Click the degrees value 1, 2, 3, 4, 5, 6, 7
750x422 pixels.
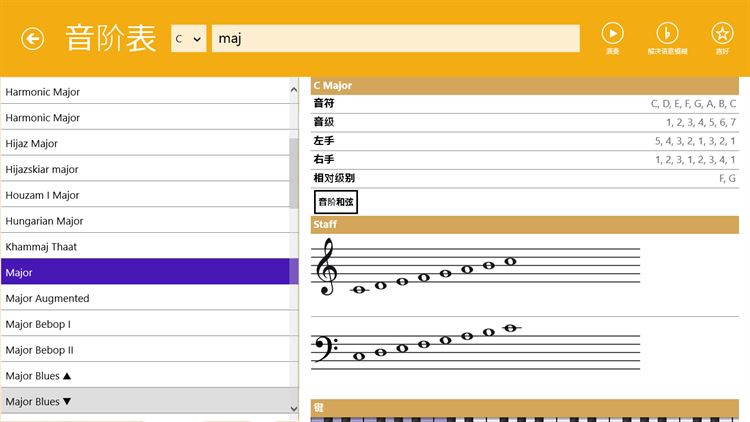click(701, 122)
